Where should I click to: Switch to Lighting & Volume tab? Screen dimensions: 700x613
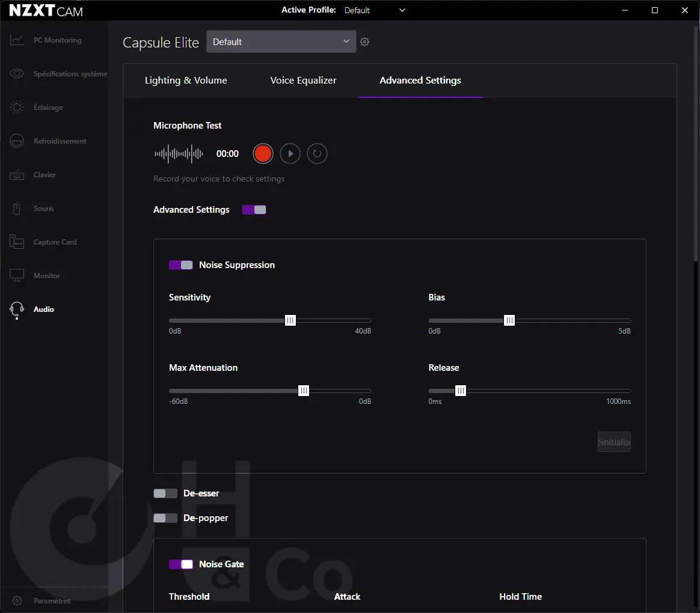tap(186, 81)
